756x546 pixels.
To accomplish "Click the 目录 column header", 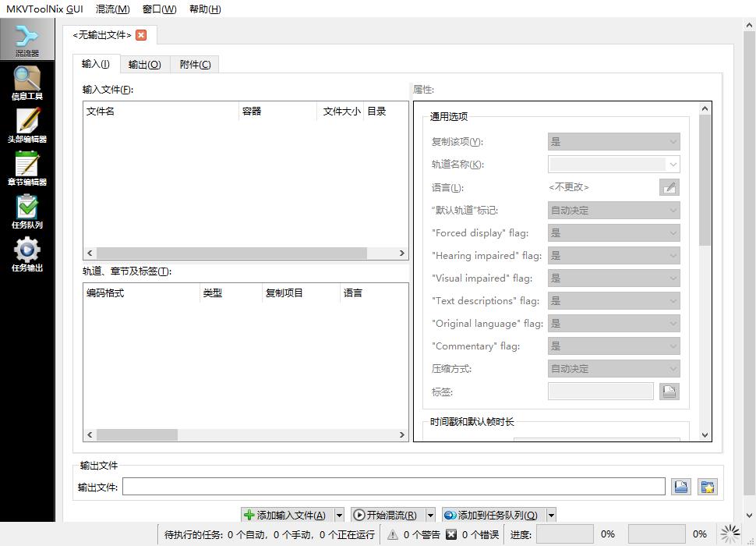I will [x=386, y=112].
